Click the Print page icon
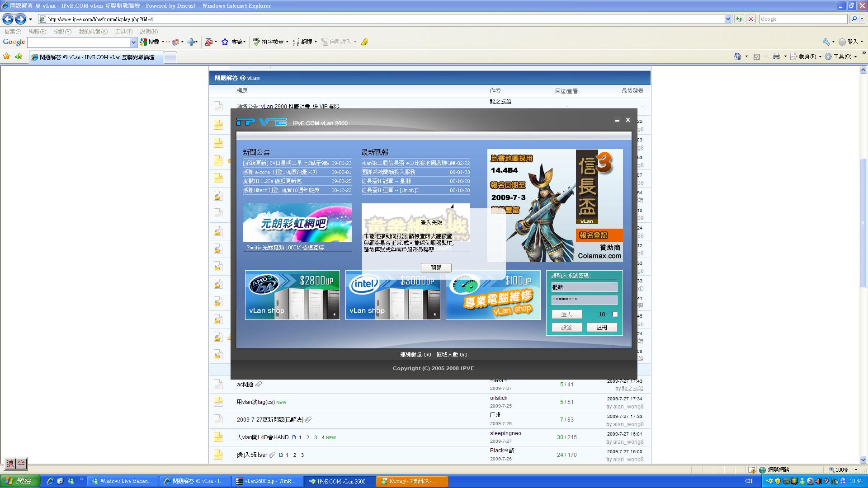Screen dimensions: 868x488 click(776, 56)
